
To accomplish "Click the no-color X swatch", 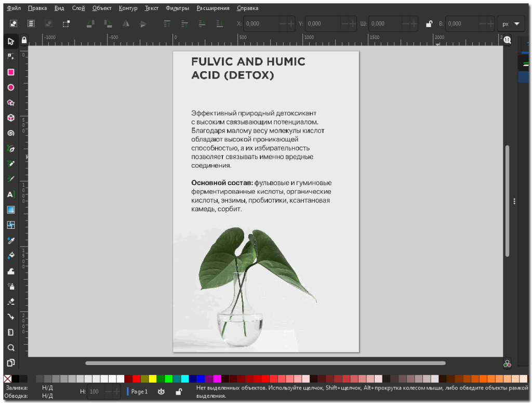I will pos(7,379).
